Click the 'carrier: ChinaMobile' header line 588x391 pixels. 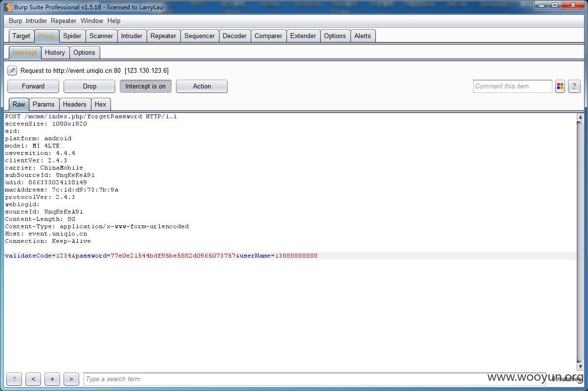tap(44, 168)
